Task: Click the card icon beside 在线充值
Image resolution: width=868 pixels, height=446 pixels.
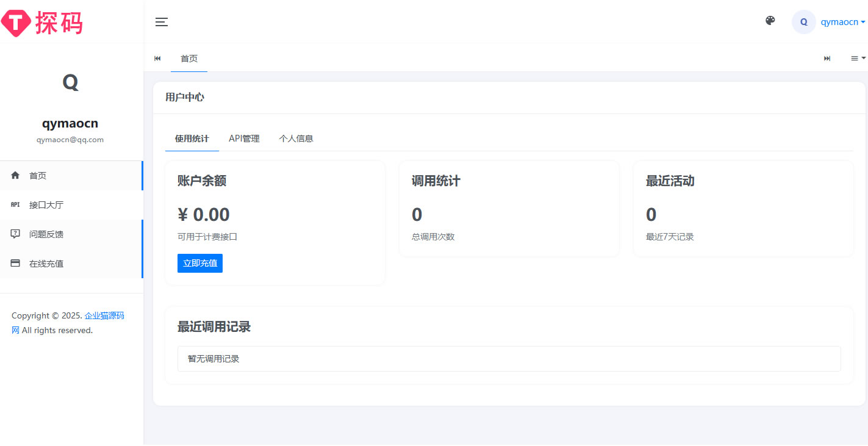Action: pyautogui.click(x=16, y=264)
